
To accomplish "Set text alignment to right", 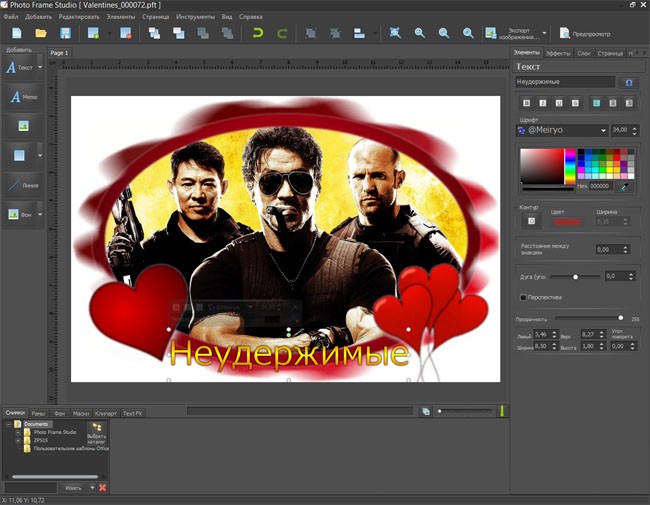I will [629, 103].
